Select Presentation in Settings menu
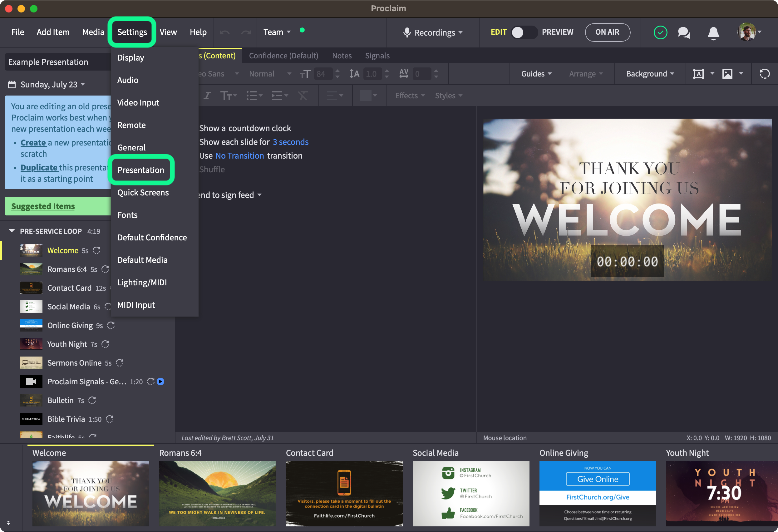This screenshot has height=532, width=778. (x=141, y=170)
